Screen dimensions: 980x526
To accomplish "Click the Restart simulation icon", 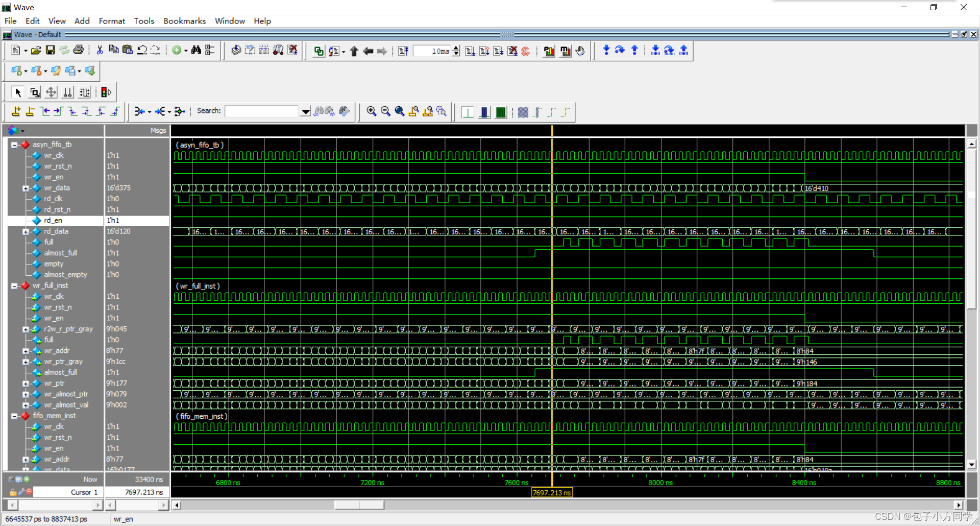I will pos(403,51).
